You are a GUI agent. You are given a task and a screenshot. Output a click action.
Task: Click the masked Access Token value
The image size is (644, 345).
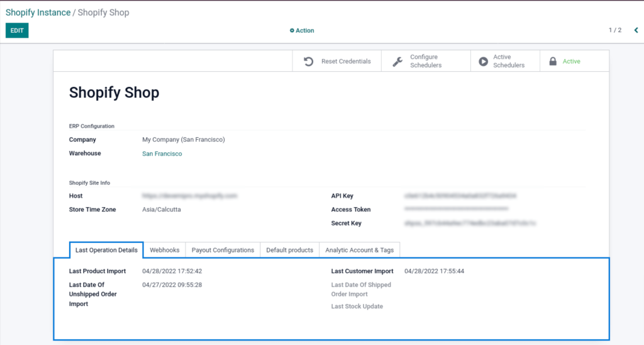coord(457,209)
